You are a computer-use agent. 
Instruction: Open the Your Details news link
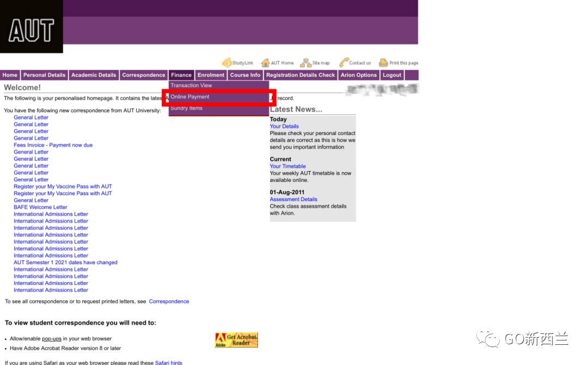pyautogui.click(x=284, y=126)
